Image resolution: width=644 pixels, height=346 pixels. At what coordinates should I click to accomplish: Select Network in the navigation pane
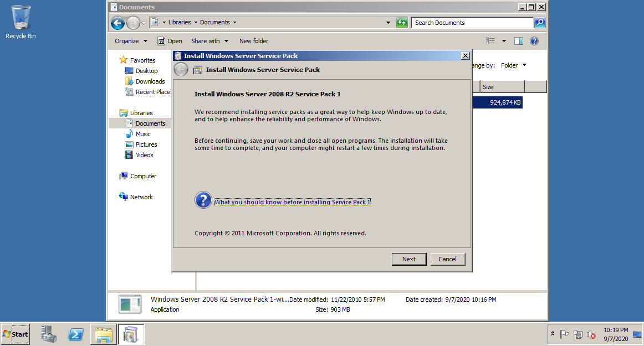141,198
